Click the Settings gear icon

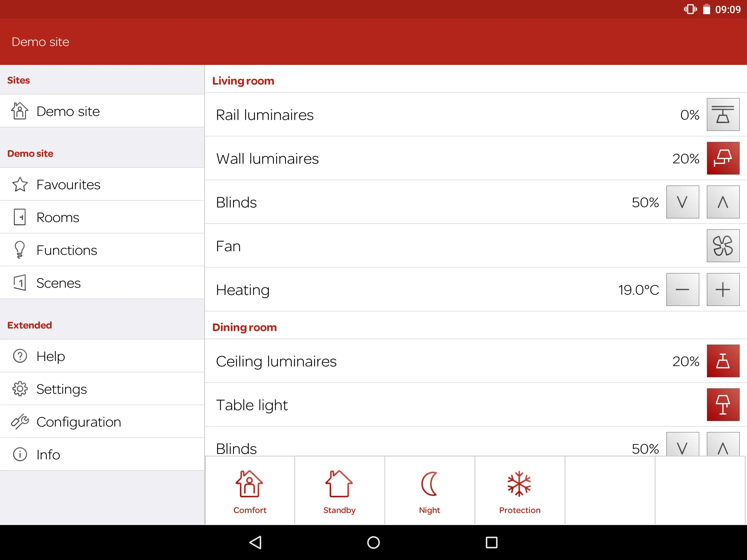20,389
